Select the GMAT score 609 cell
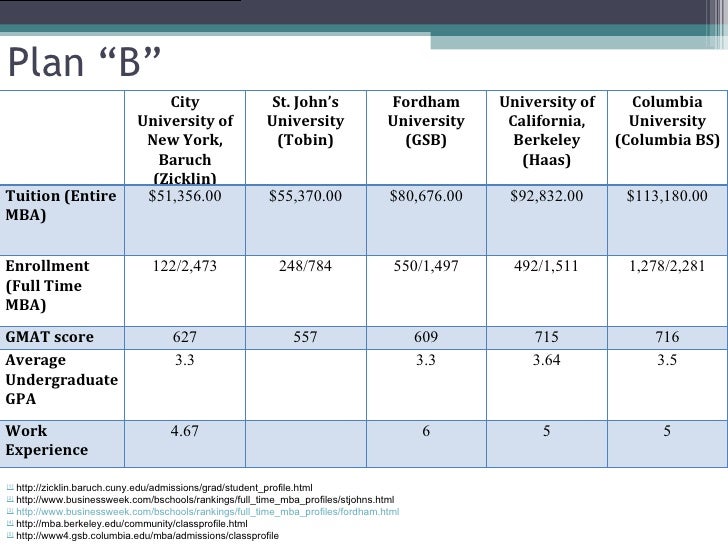The image size is (728, 546). pyautogui.click(x=426, y=337)
